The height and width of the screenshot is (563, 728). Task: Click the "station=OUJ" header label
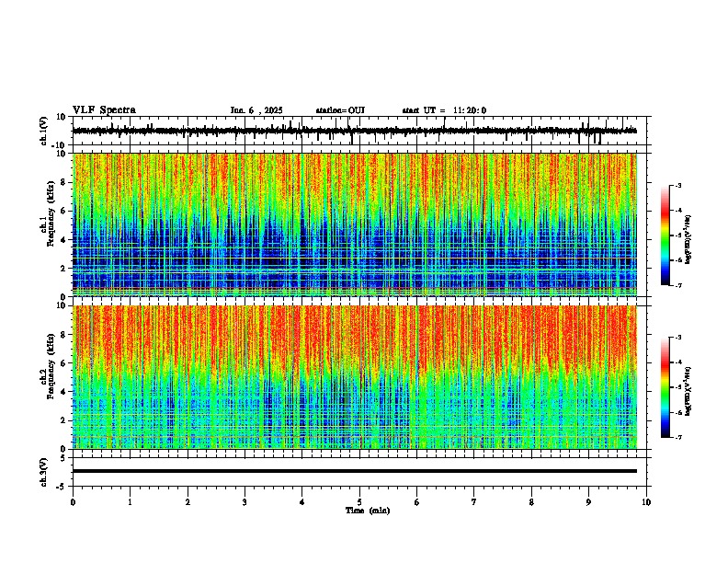click(340, 110)
